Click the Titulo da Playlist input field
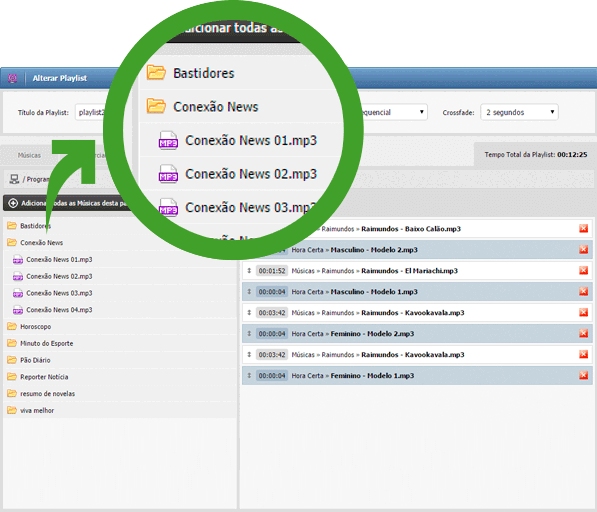This screenshot has height=512, width=597. point(90,112)
